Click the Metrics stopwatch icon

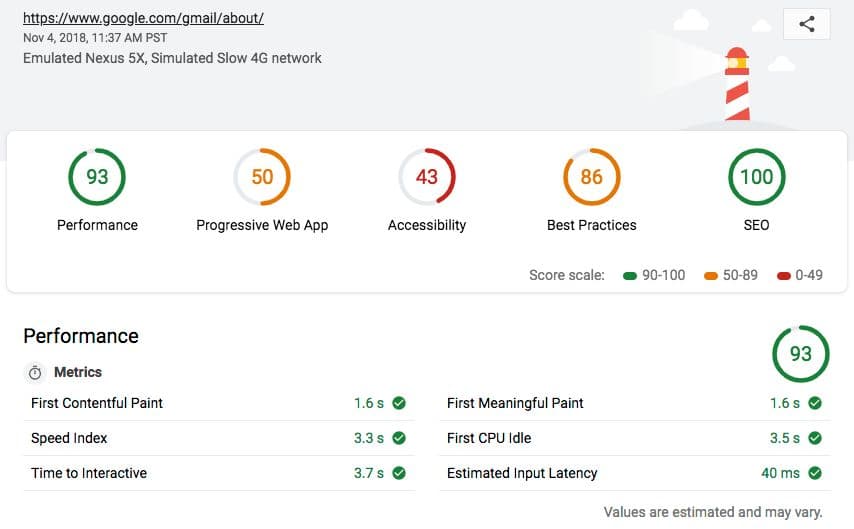click(x=35, y=373)
